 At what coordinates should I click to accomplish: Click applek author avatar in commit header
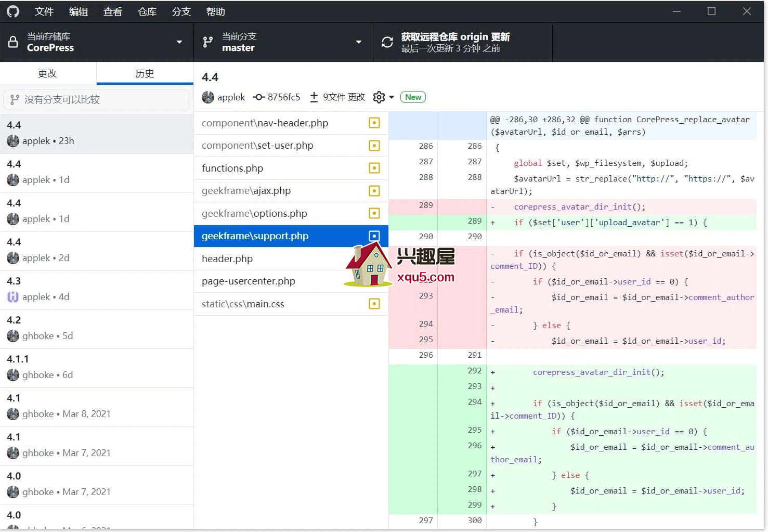point(208,97)
